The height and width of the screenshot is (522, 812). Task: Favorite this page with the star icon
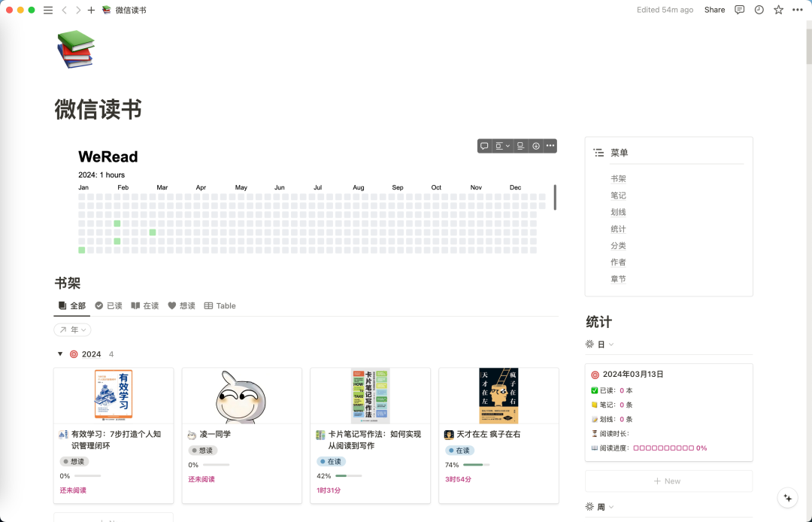(778, 10)
